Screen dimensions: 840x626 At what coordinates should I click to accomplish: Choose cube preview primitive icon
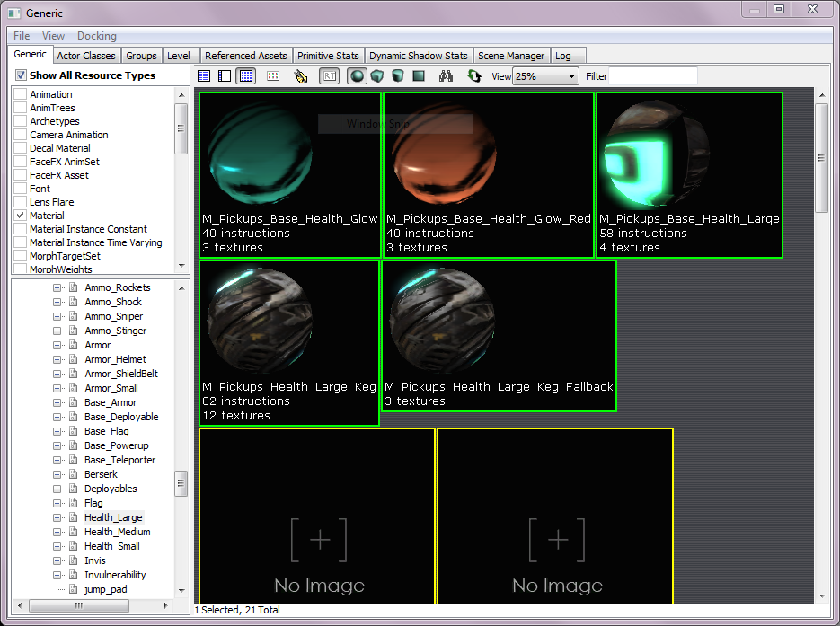pos(377,76)
